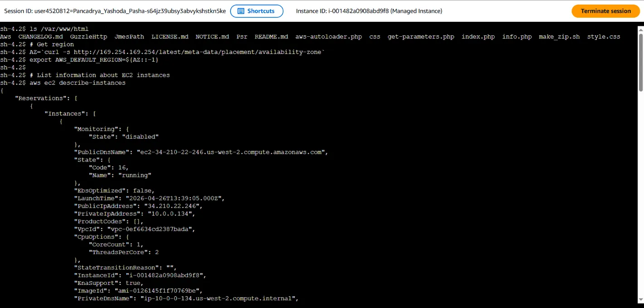Click the PublicDnsName value line
Screen dimensions: 644x308
point(201,152)
